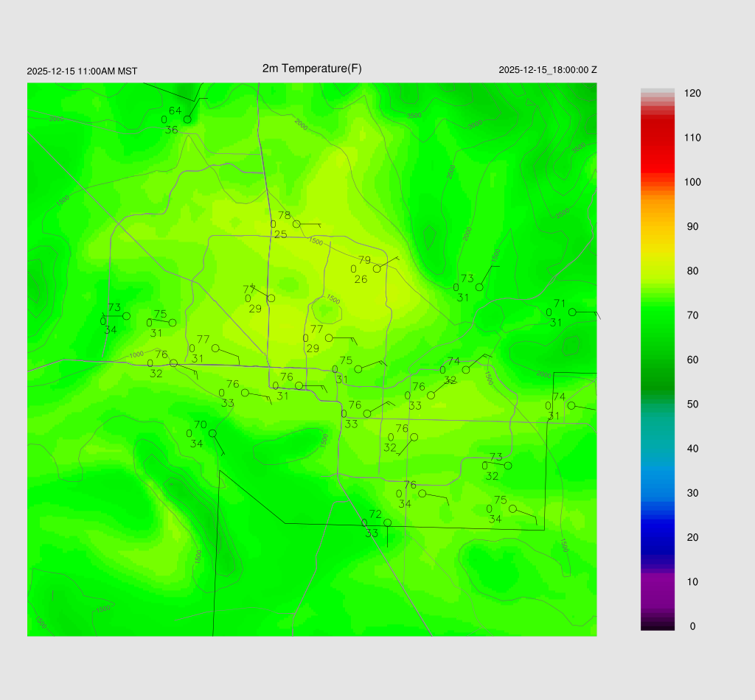The image size is (755, 700).
Task: Select the station circle reading 72 over 33
Action: pos(387,523)
